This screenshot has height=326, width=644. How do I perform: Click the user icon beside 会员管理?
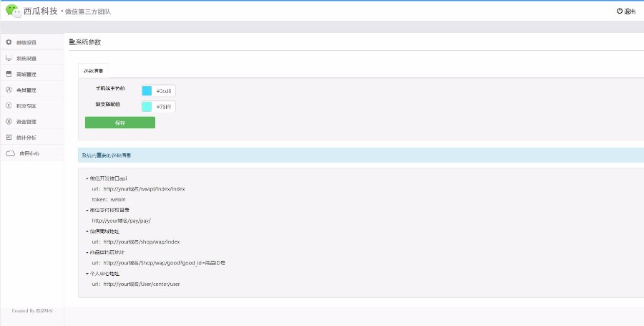(x=9, y=90)
